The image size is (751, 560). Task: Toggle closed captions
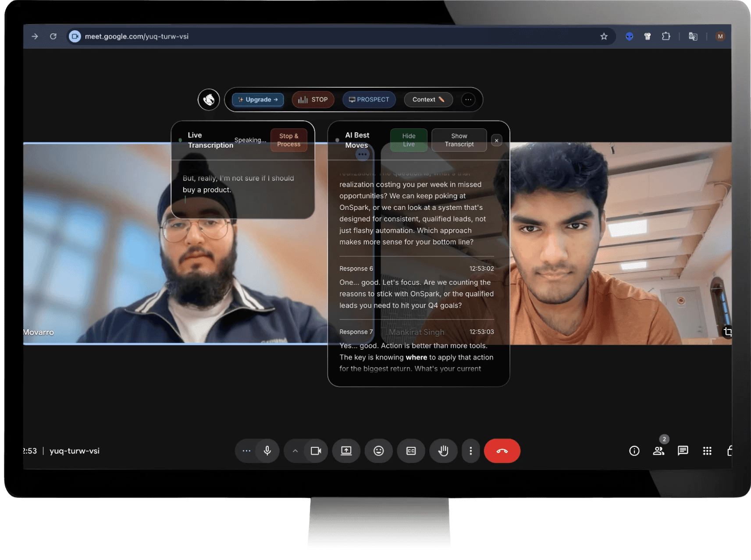coord(411,450)
